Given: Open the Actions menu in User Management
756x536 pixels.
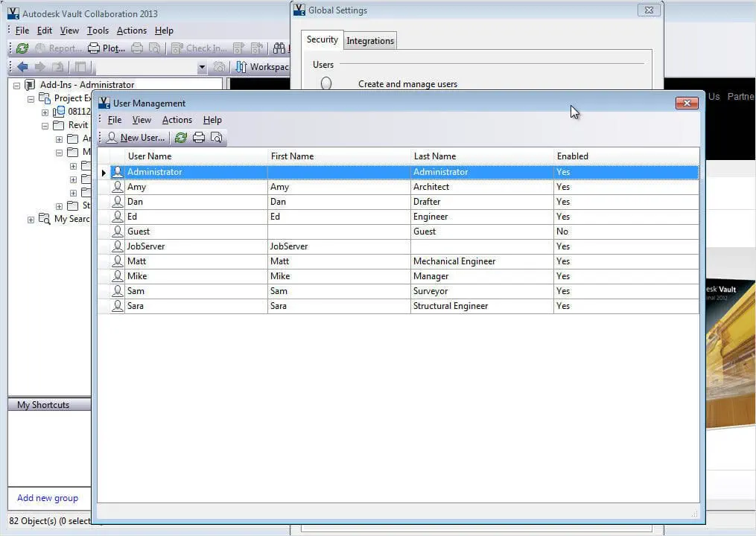Looking at the screenshot, I should [177, 120].
